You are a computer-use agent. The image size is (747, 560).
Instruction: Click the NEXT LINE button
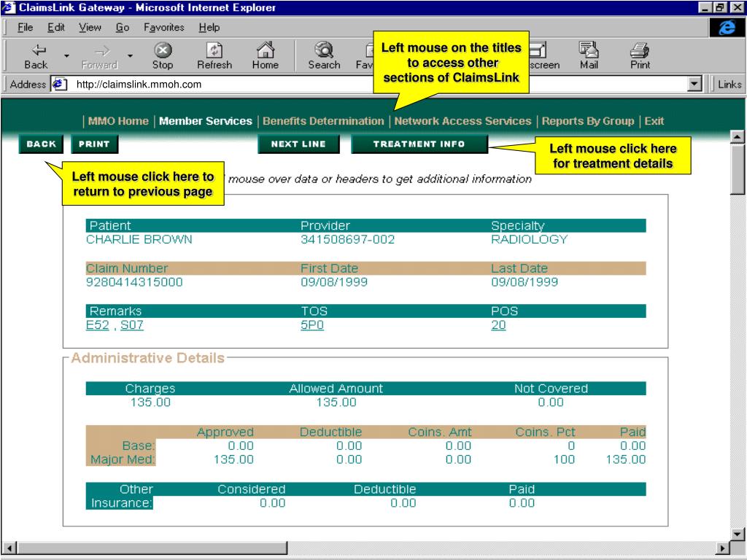[298, 144]
